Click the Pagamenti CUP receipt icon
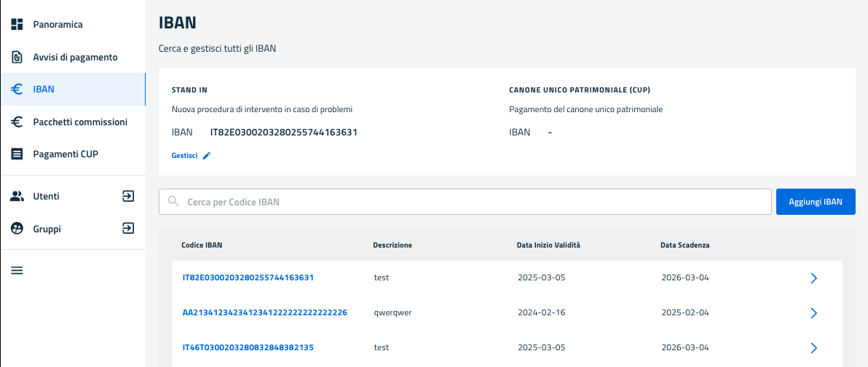Screen dimensions: 868x367 click(x=17, y=154)
